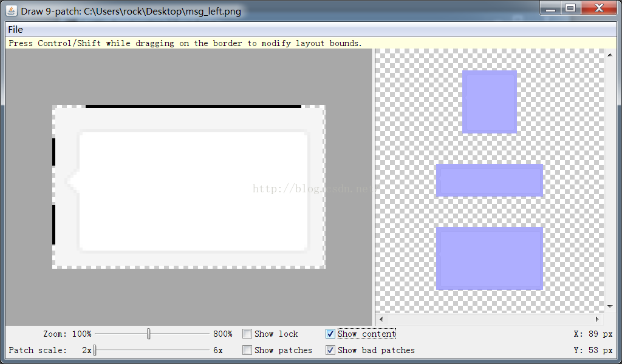Screen dimensions: 622x364
Task: Click the preview pane's scroll down arrow
Action: point(610,306)
